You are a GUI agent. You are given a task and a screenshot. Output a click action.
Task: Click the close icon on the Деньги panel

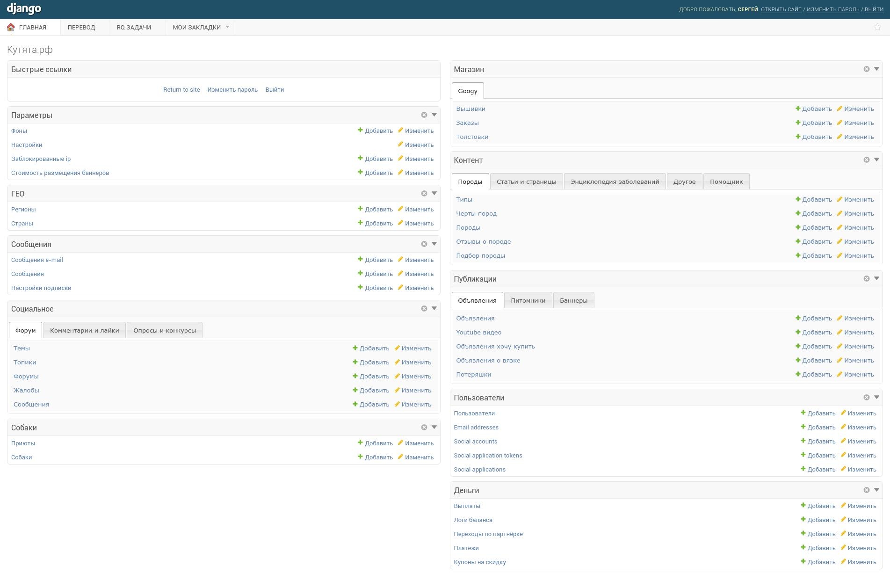866,490
